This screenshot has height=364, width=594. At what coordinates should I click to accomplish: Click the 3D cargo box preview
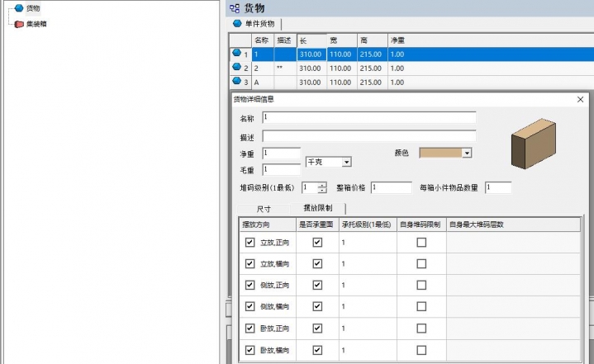[x=534, y=144]
